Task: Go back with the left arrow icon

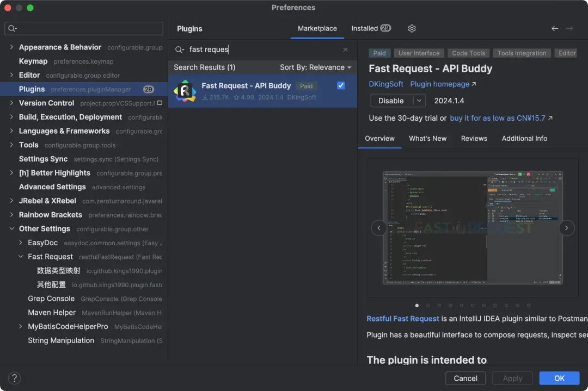Action: click(x=555, y=28)
